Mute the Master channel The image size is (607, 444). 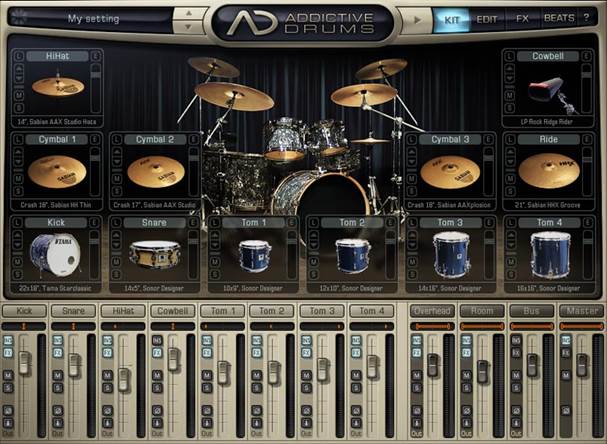[566, 375]
